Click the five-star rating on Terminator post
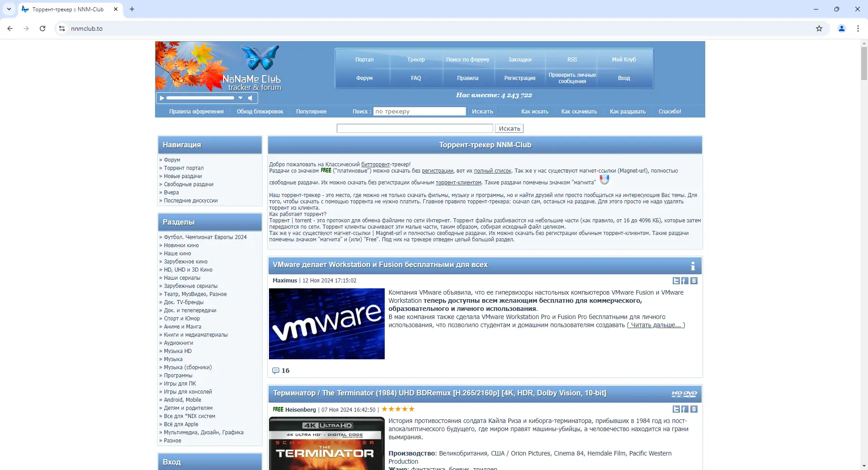Screen dimensions: 868x470 click(398, 409)
